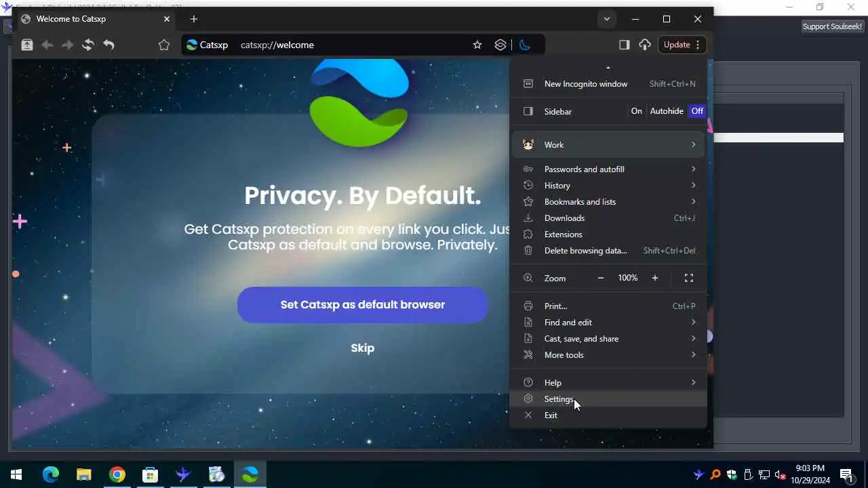Click the forward navigation arrow

(x=68, y=45)
